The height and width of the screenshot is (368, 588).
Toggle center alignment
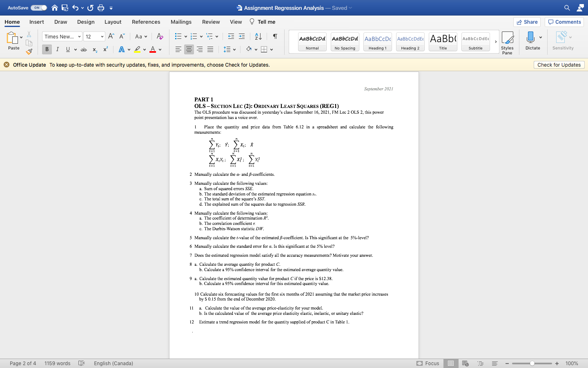189,49
